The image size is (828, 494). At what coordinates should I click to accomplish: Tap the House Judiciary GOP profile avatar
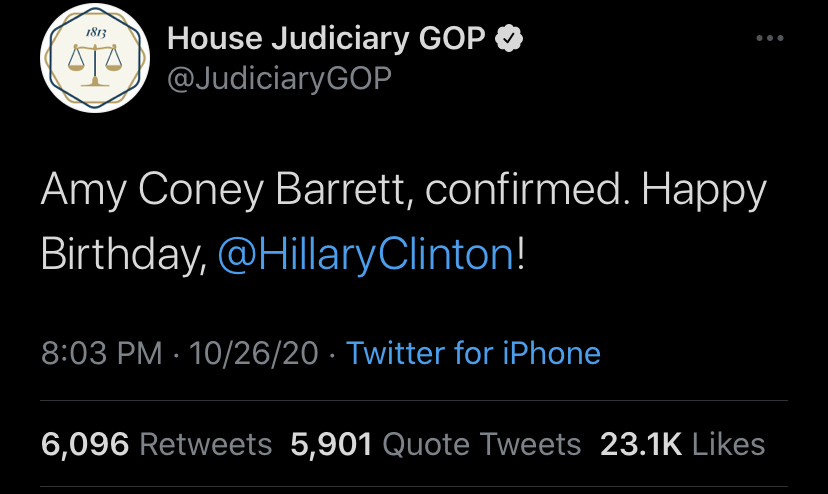click(95, 58)
